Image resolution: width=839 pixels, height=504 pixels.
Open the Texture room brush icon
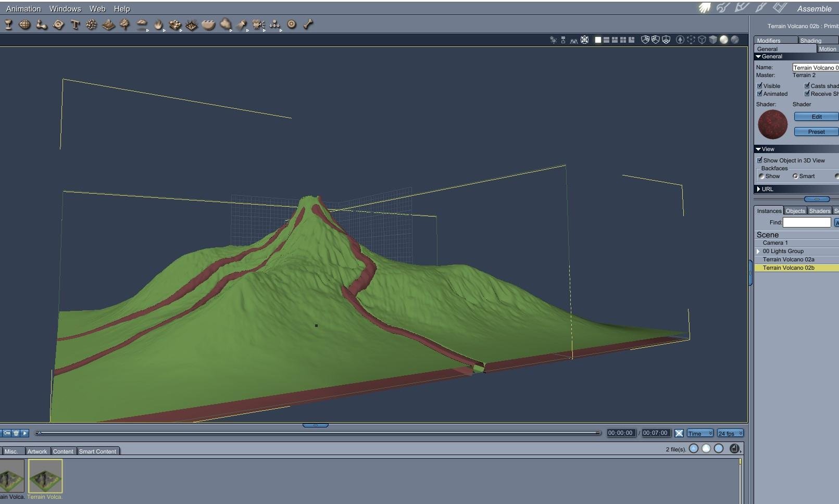[761, 8]
